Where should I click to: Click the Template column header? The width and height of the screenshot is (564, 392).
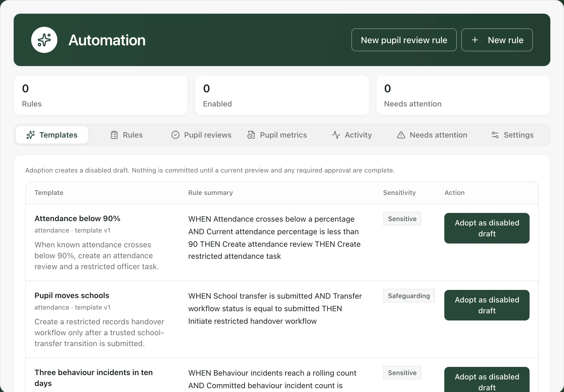pyautogui.click(x=49, y=193)
